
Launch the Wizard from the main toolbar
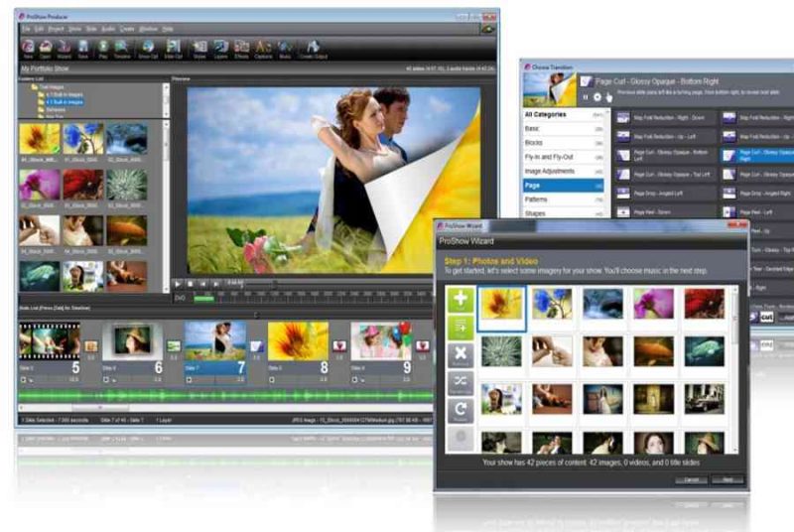click(65, 48)
